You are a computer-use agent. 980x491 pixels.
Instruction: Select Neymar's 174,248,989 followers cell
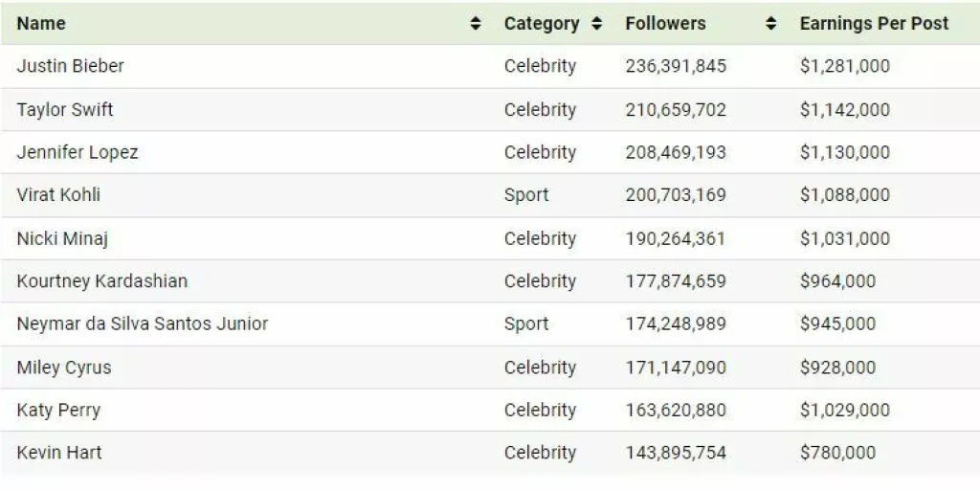(676, 324)
